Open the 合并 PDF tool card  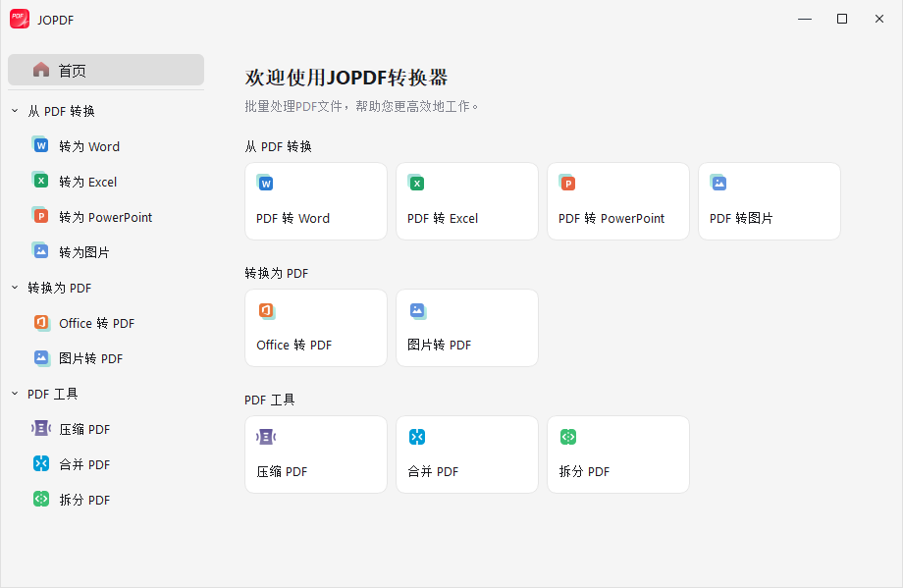pyautogui.click(x=466, y=454)
